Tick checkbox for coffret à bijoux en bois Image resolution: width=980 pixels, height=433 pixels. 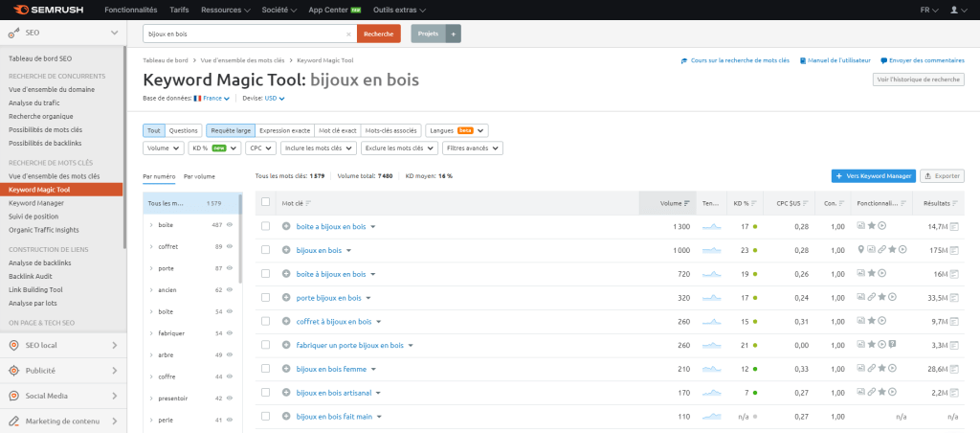[265, 321]
